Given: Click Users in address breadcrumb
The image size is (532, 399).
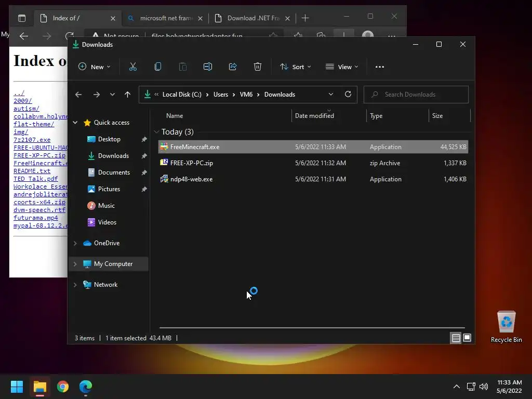Looking at the screenshot, I should coord(221,95).
